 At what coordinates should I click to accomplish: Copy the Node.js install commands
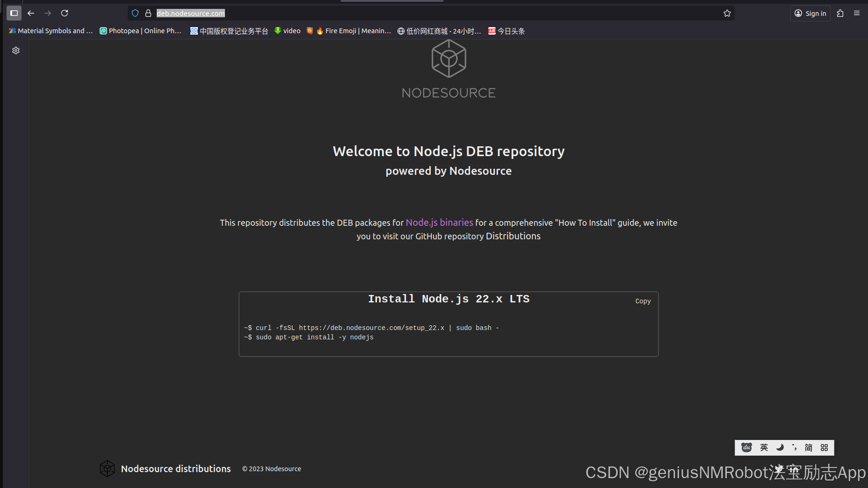click(x=643, y=301)
